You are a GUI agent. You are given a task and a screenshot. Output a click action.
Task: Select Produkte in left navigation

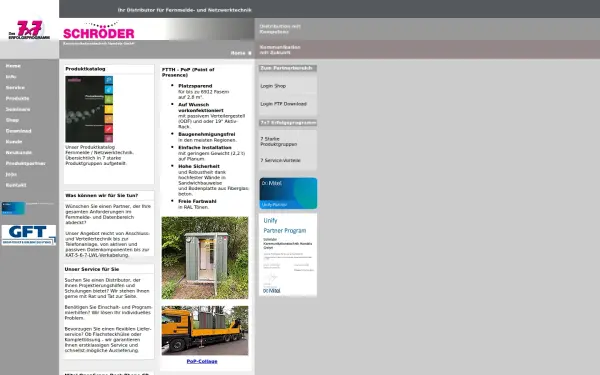pyautogui.click(x=18, y=98)
